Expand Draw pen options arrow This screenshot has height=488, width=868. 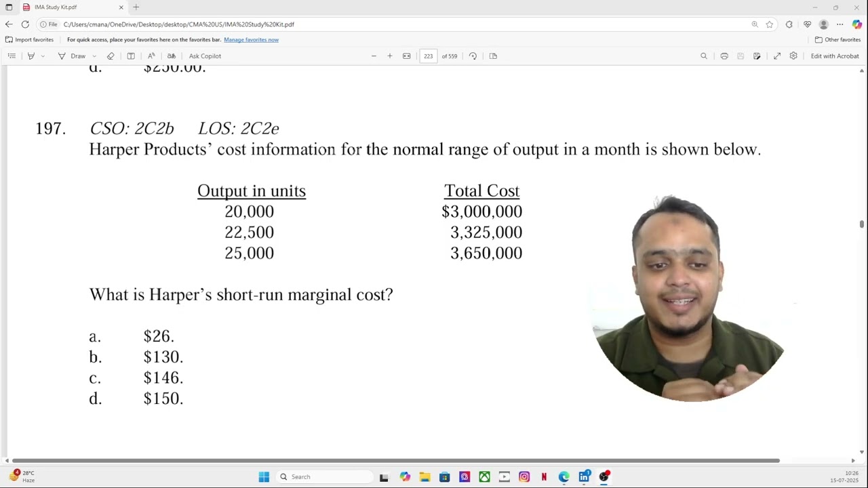coord(94,56)
